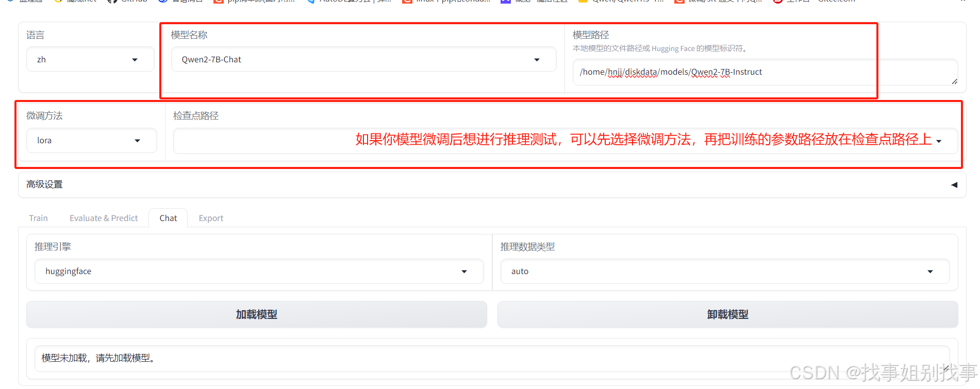The width and height of the screenshot is (980, 389).
Task: Open the 语言 dropdown showing zh
Action: [x=90, y=59]
